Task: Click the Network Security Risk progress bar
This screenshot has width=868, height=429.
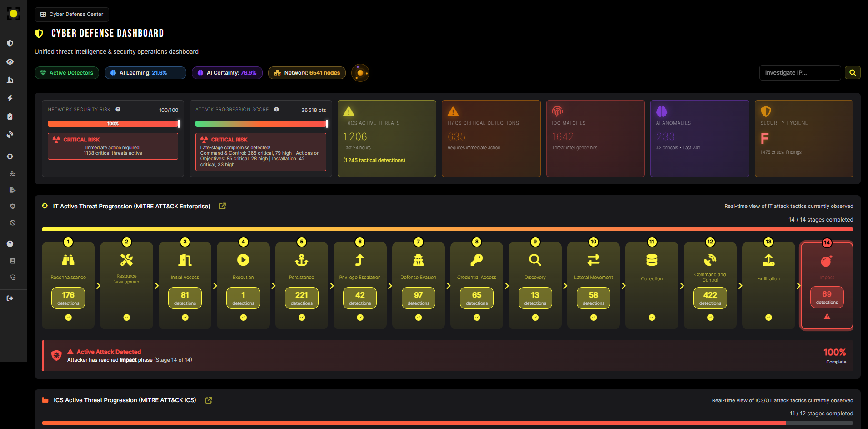Action: tap(113, 124)
